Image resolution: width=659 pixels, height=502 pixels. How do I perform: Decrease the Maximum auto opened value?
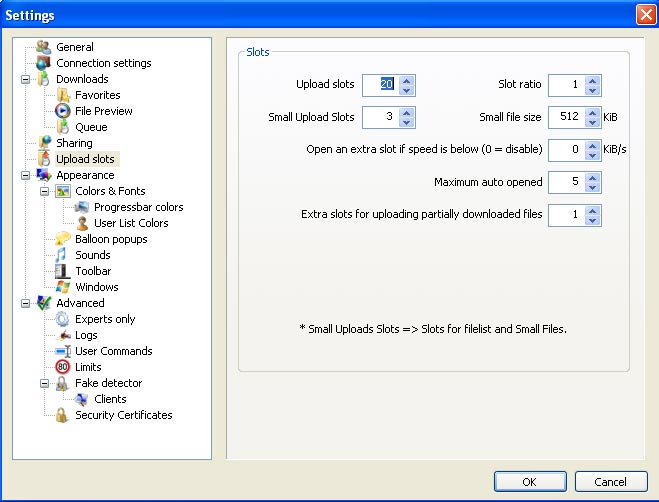click(x=593, y=187)
